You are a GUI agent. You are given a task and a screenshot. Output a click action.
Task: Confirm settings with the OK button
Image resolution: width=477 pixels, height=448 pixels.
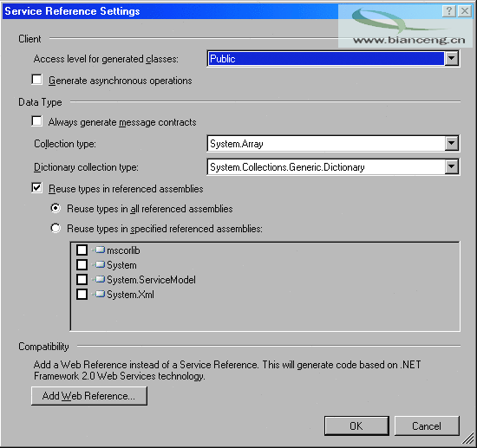point(356,425)
